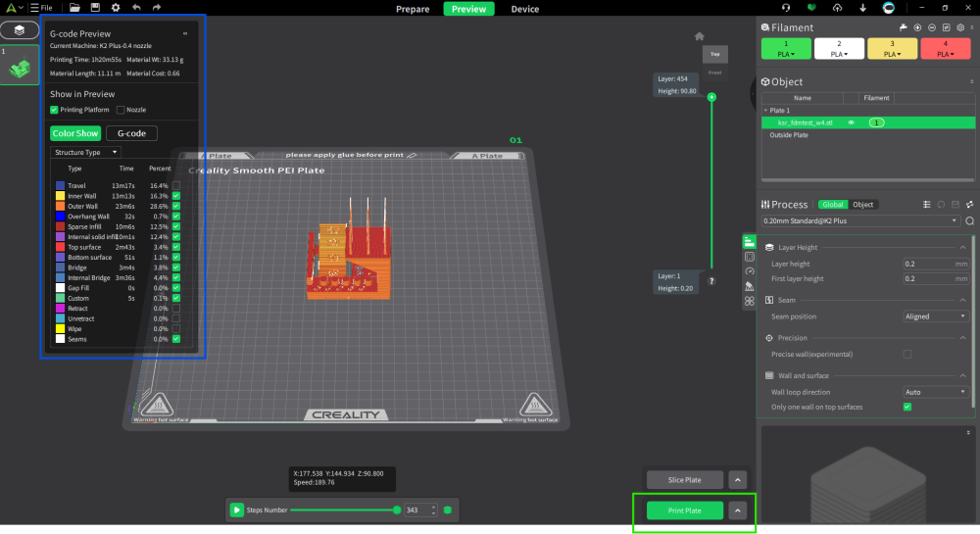Play the steps animation
980x534 pixels.
237,510
